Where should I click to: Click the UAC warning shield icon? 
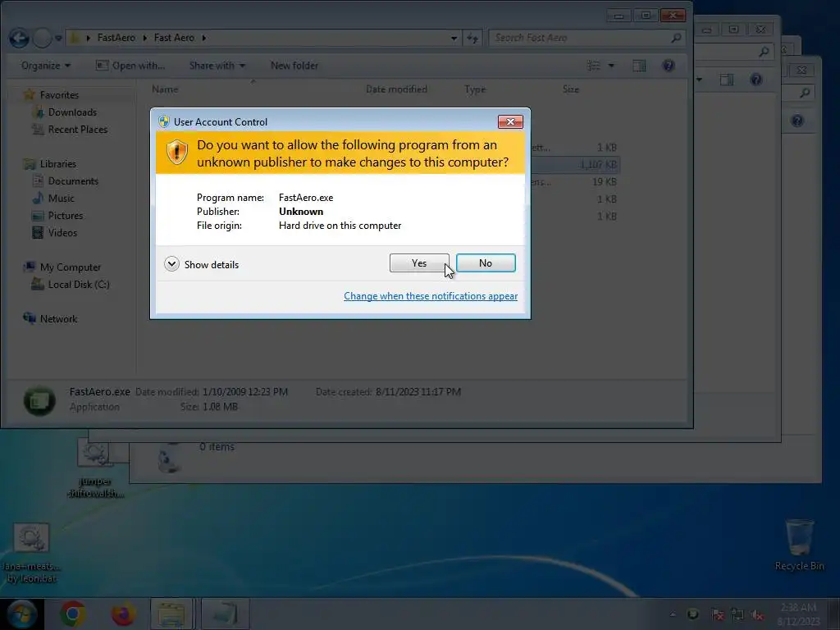coord(177,153)
